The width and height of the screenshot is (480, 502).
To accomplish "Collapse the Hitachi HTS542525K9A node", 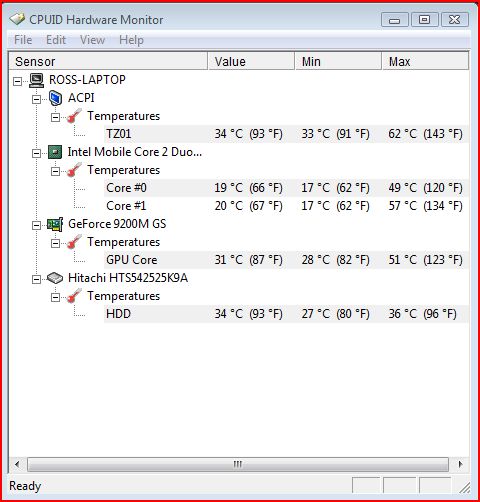I will click(36, 279).
